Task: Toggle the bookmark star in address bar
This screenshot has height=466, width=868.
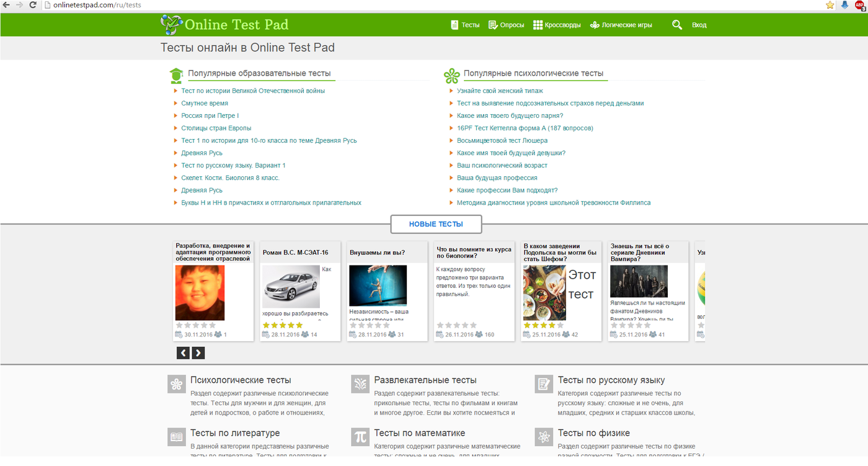Action: point(830,5)
